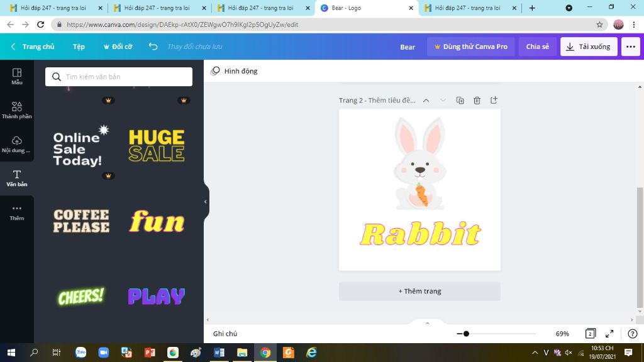The height and width of the screenshot is (362, 644).
Task: Select the HUGE SALE text template
Action: (157, 146)
